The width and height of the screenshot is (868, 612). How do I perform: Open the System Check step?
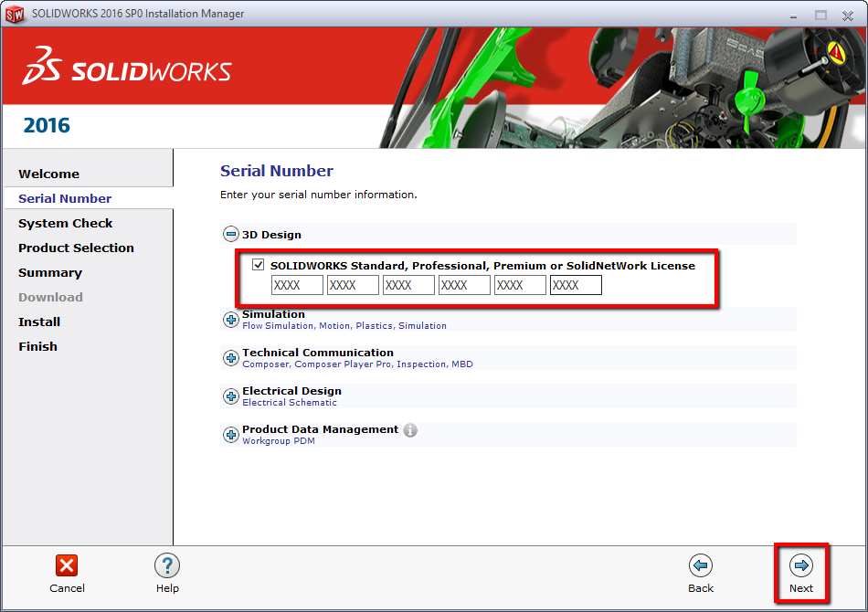[65, 223]
